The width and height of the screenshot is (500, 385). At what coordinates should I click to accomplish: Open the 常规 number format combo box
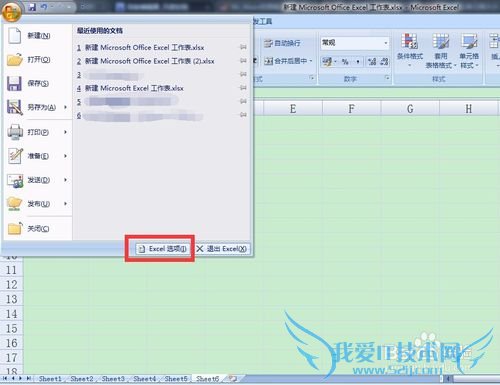pos(355,43)
